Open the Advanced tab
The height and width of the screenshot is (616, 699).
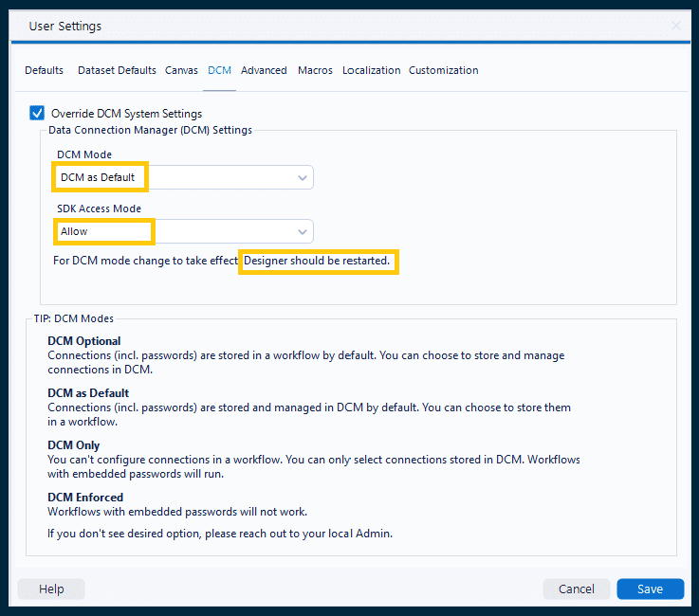click(x=264, y=70)
